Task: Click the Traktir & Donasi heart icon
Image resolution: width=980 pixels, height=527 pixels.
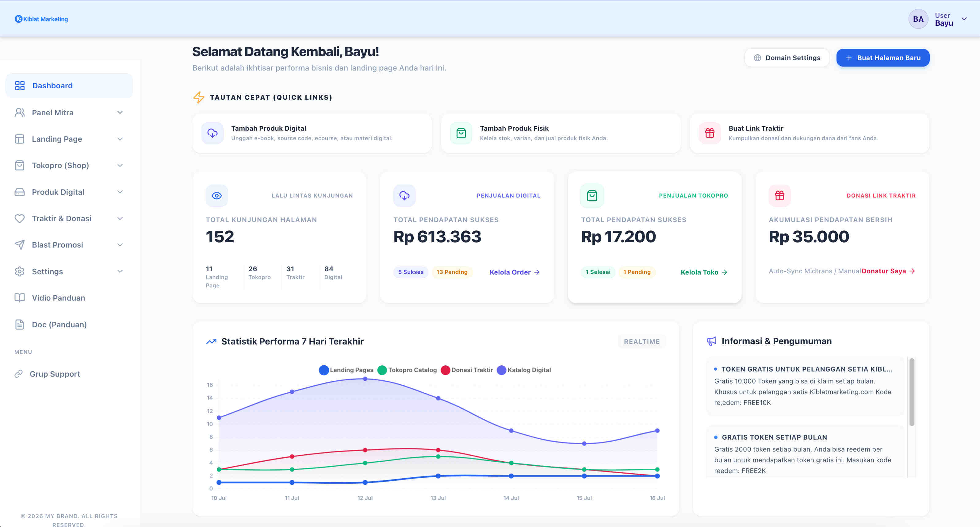Action: tap(19, 218)
